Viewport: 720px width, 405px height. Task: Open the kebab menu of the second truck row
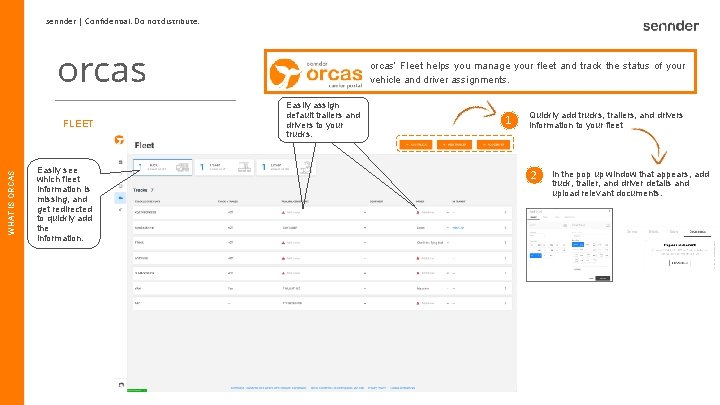506,228
